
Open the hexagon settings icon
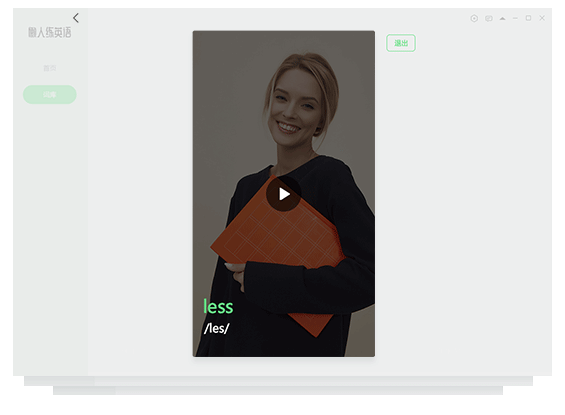[474, 18]
